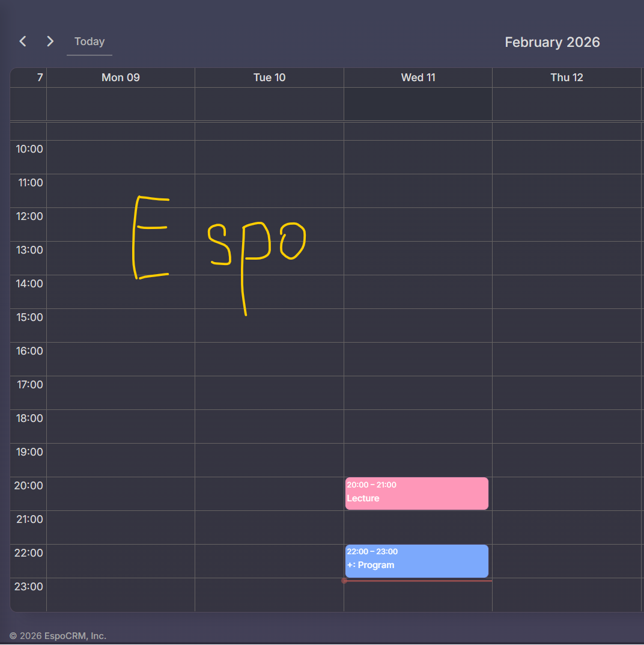Open the Program event at 22:00

tap(417, 561)
